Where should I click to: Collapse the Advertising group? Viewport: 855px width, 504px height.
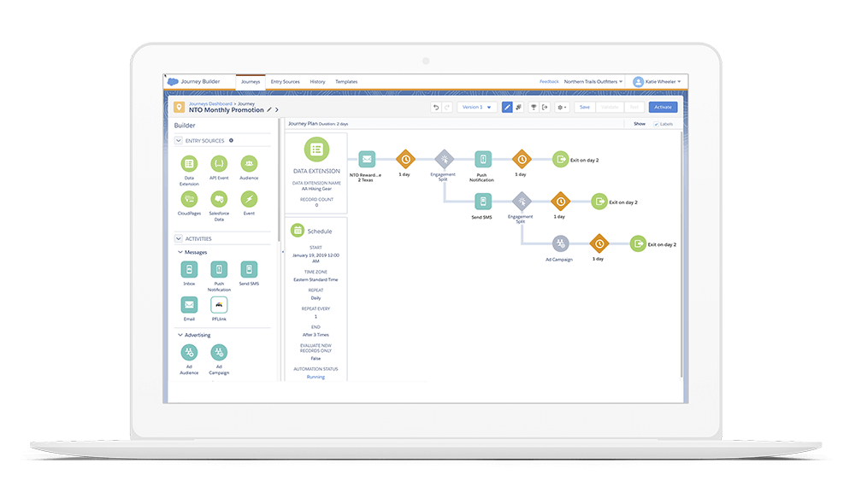[180, 335]
